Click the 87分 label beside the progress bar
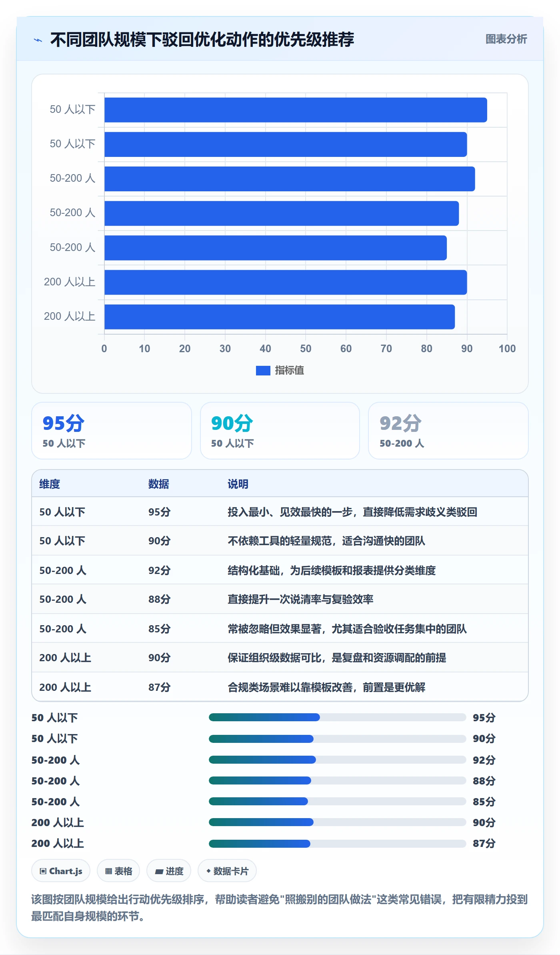 point(484,843)
